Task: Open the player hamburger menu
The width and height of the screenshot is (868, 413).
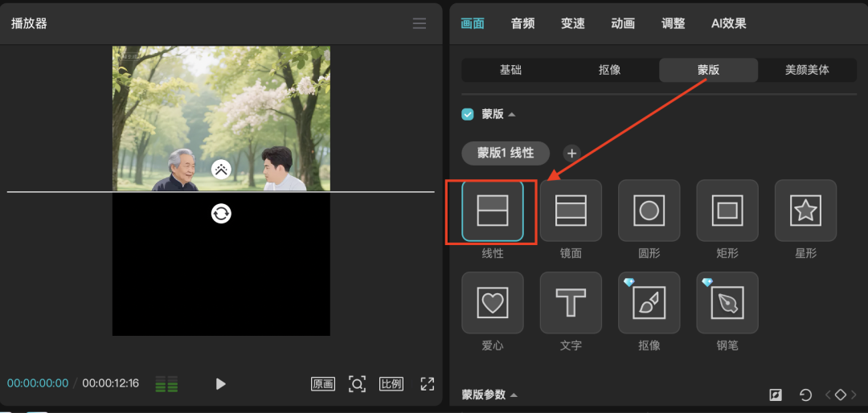Action: point(420,23)
